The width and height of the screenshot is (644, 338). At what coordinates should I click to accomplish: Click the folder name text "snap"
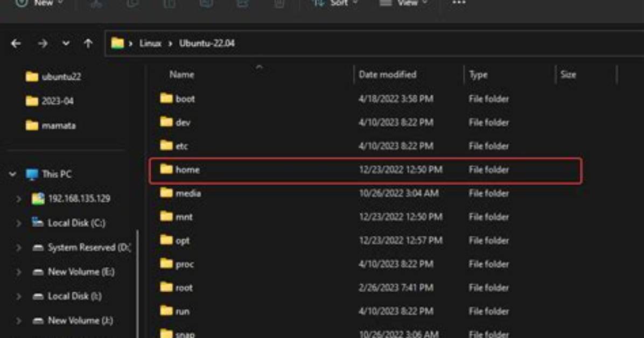185,334
